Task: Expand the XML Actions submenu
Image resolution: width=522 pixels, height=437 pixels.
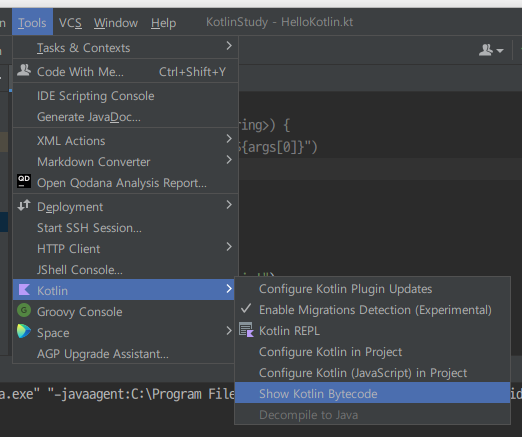Action: click(125, 141)
